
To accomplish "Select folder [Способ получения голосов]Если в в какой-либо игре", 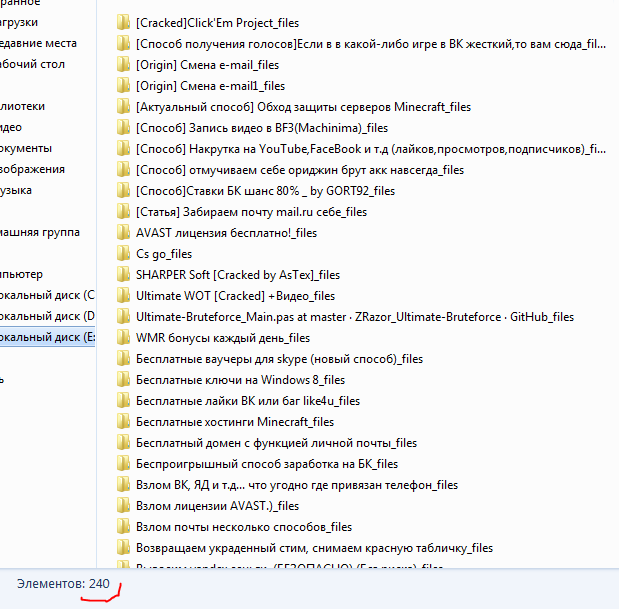I will pos(371,44).
